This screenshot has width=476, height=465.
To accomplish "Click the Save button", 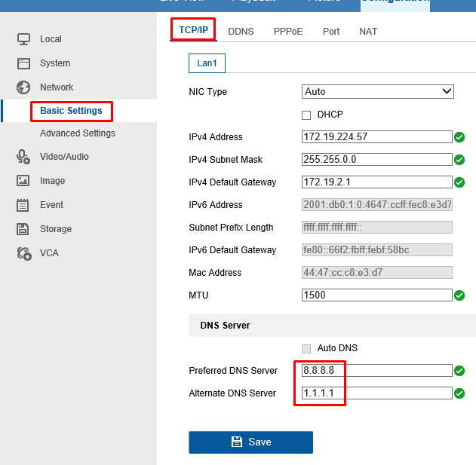I will (x=250, y=442).
